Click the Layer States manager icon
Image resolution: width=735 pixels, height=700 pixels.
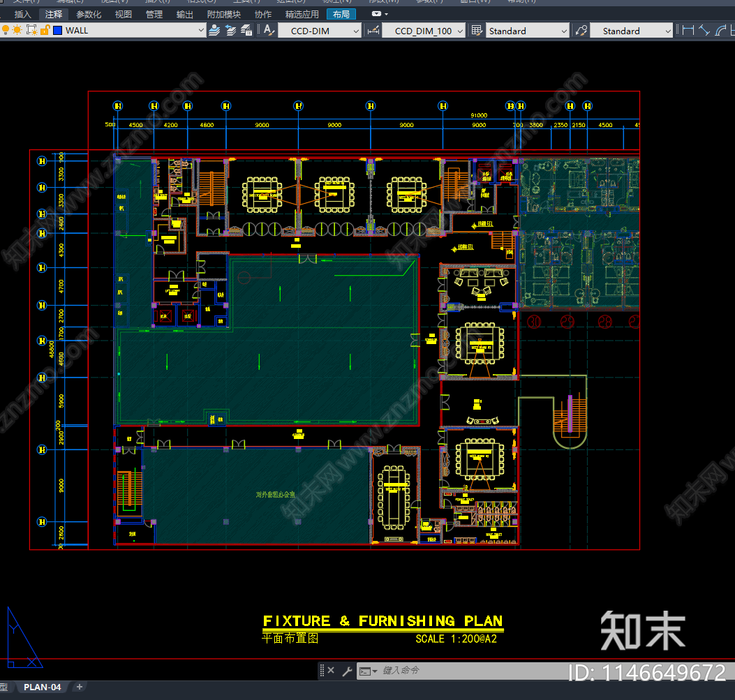246,31
